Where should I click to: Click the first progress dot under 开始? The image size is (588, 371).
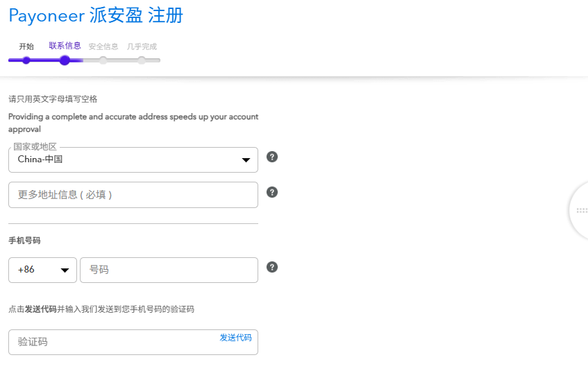(x=26, y=60)
